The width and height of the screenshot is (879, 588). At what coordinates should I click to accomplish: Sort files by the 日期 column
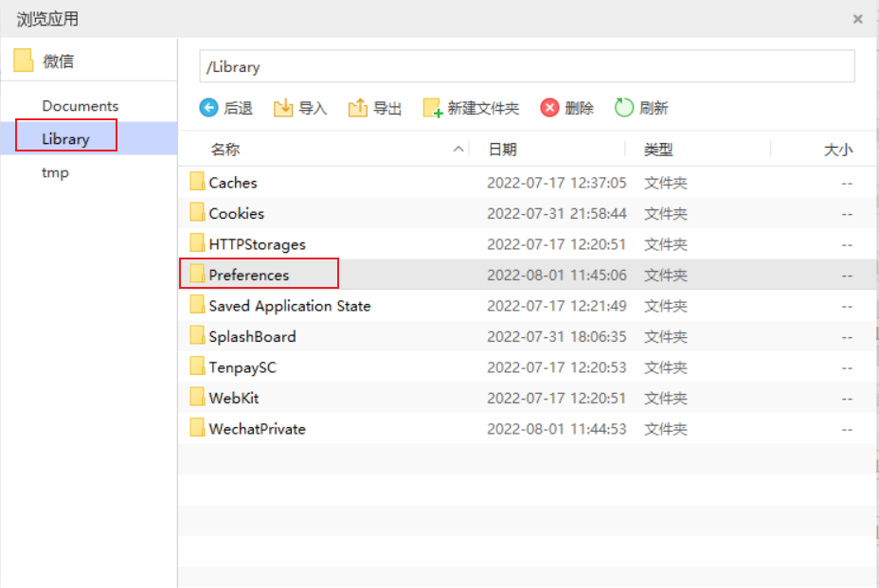[503, 149]
